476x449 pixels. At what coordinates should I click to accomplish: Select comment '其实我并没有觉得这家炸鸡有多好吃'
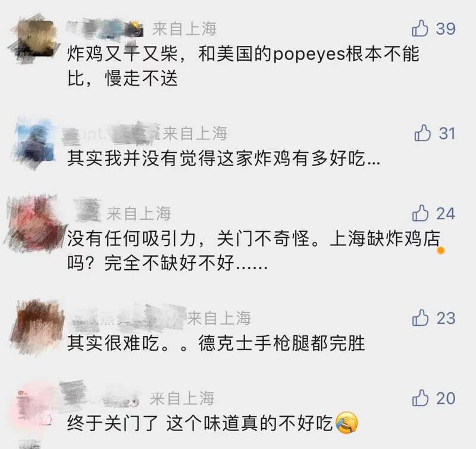(x=224, y=158)
